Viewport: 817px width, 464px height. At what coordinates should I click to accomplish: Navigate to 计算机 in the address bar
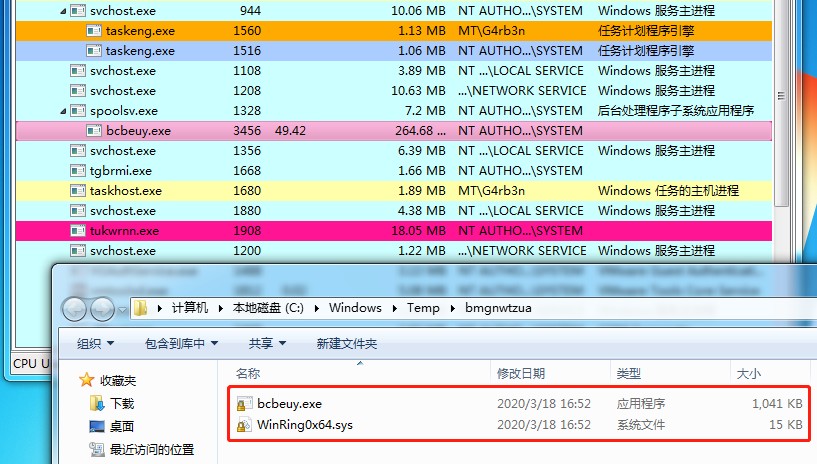click(x=190, y=308)
